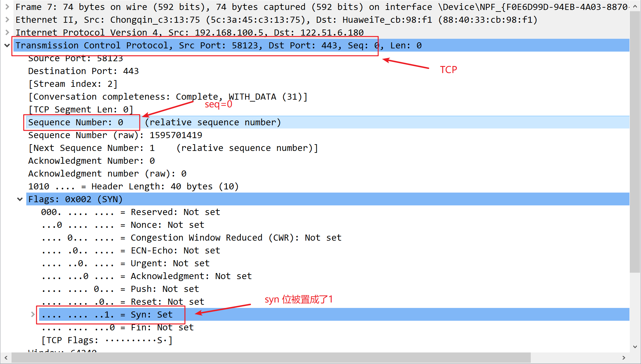Select the TCP Flags summary line
The width and height of the screenshot is (641, 364).
pyautogui.click(x=107, y=340)
